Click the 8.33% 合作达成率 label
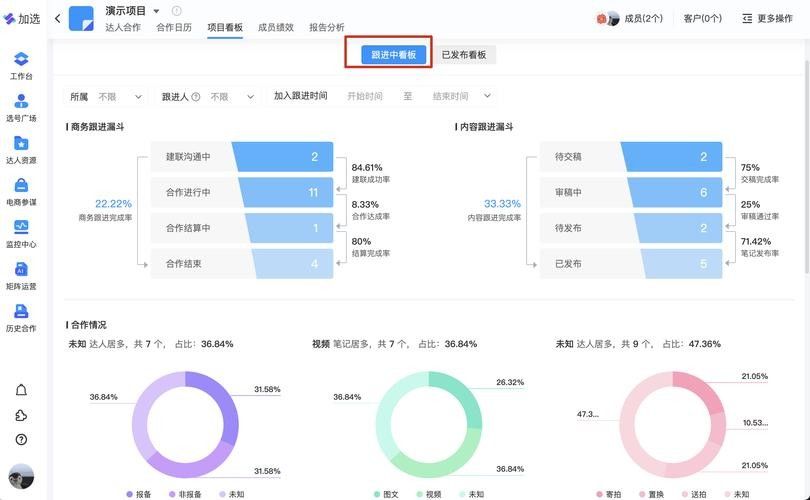This screenshot has height=500, width=810. pyautogui.click(x=370, y=210)
